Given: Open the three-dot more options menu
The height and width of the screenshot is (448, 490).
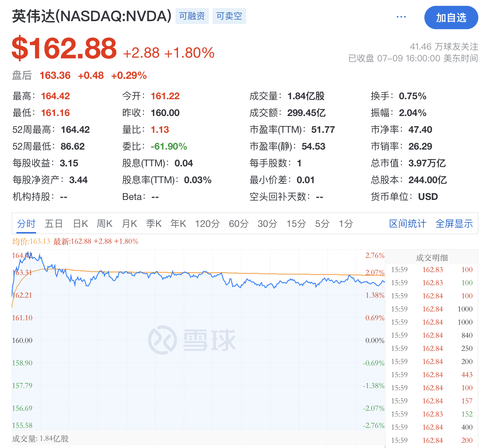Looking at the screenshot, I should pos(401,17).
